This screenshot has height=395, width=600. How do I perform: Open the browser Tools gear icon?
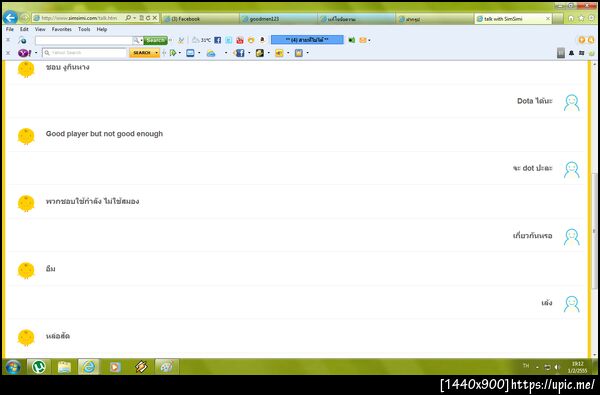(592, 18)
